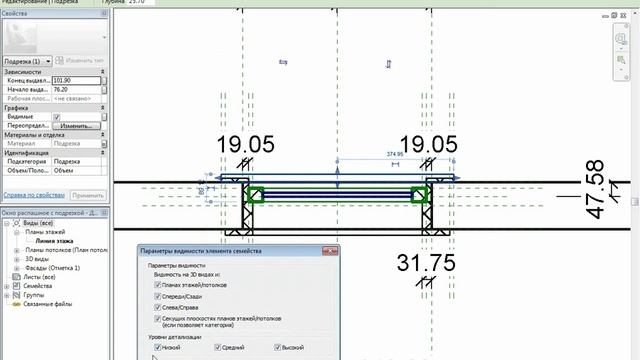
Task: Open the Справка по свойствам link
Action: [34, 195]
